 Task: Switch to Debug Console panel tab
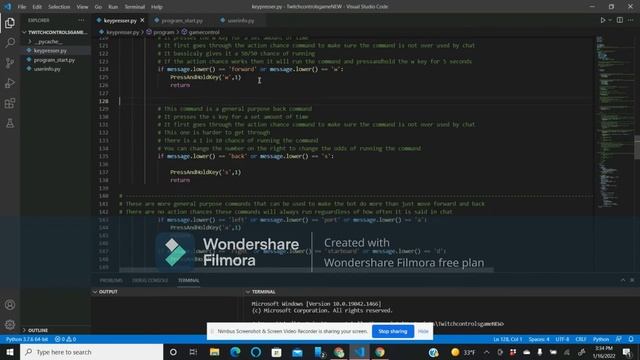point(150,280)
